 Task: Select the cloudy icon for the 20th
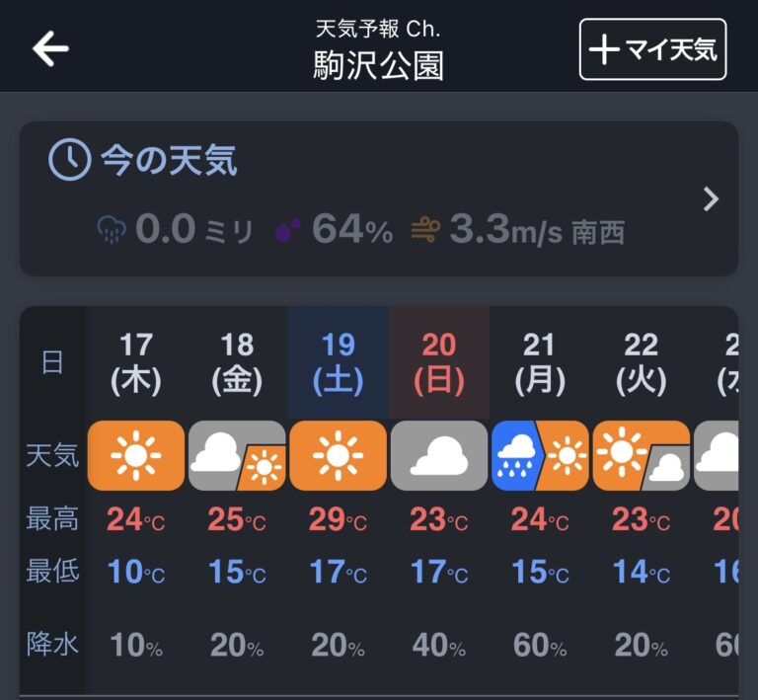[x=439, y=455]
